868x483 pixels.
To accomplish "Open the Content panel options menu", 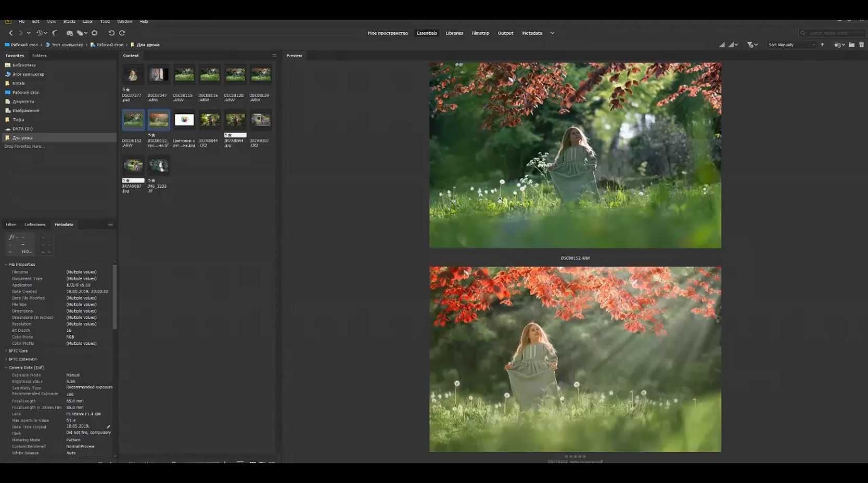I will tap(274, 56).
